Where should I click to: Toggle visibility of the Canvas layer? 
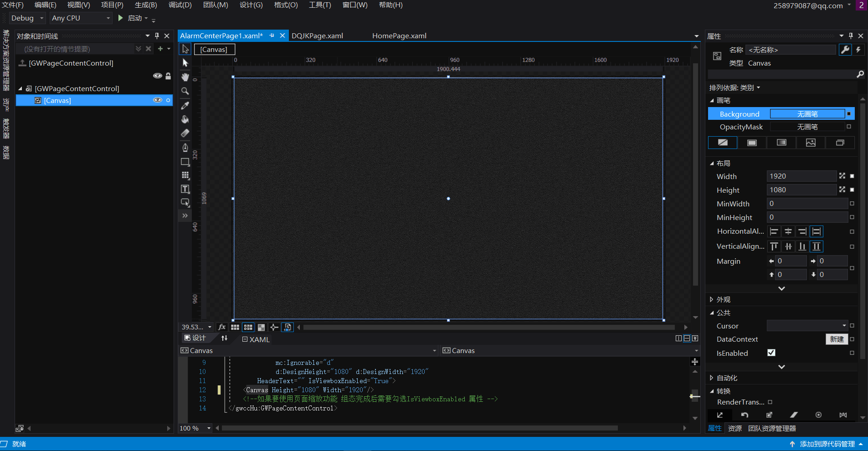(157, 100)
